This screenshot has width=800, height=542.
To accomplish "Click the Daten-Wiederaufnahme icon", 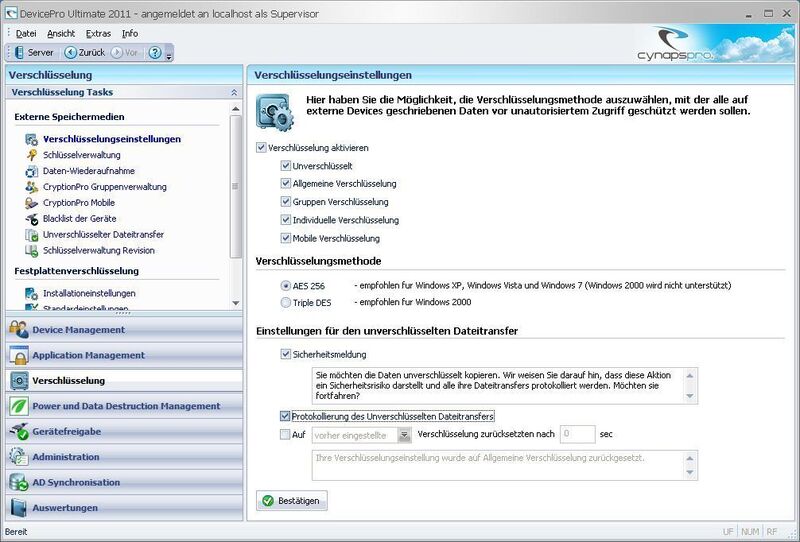I will [32, 171].
